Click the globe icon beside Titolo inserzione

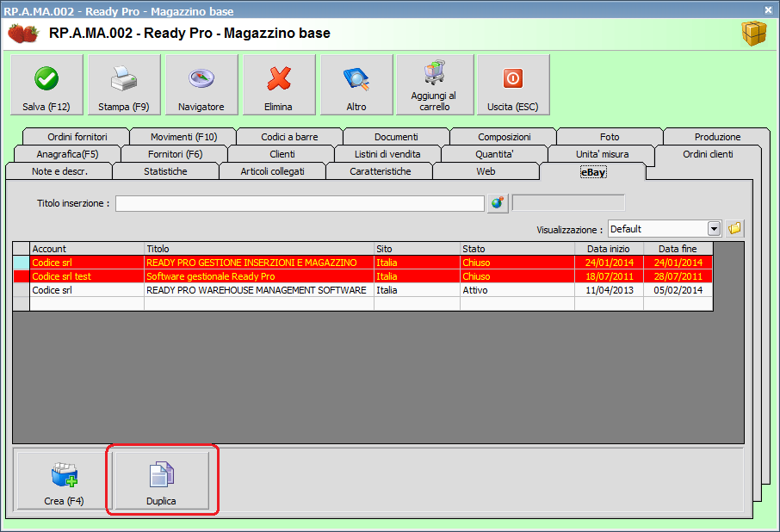[498, 203]
